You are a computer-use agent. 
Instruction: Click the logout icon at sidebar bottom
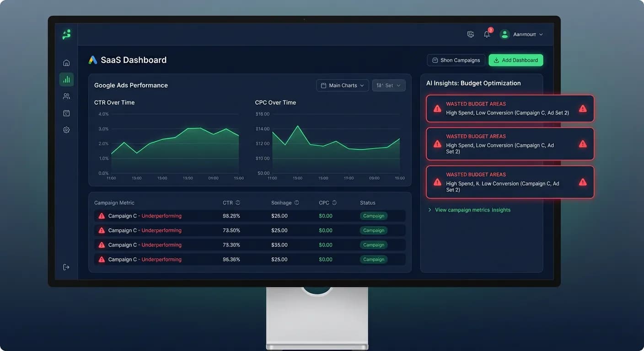(x=66, y=267)
